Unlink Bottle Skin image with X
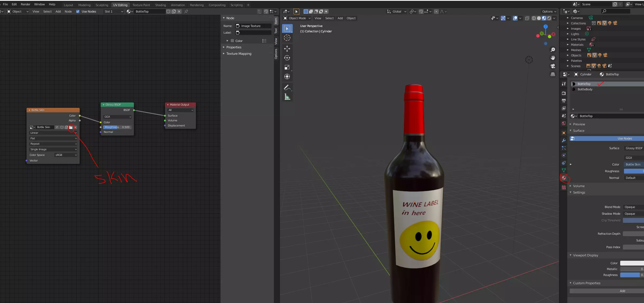 (75, 127)
